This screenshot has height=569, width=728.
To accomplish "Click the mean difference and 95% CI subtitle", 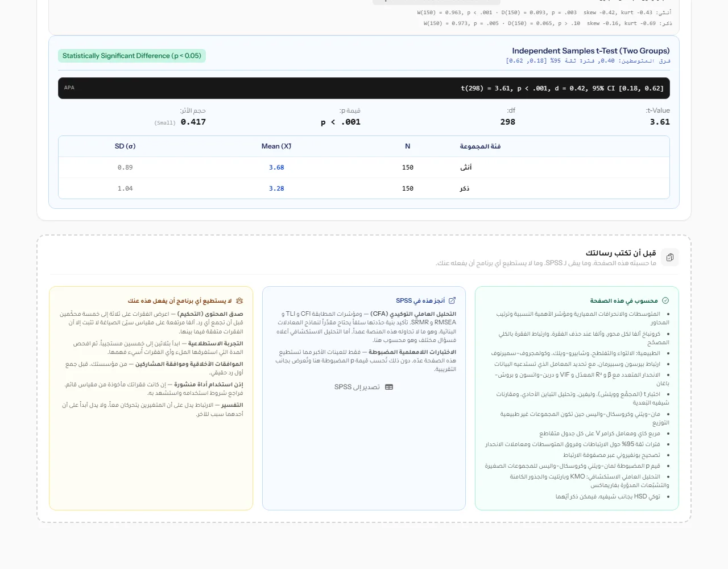I will point(588,61).
